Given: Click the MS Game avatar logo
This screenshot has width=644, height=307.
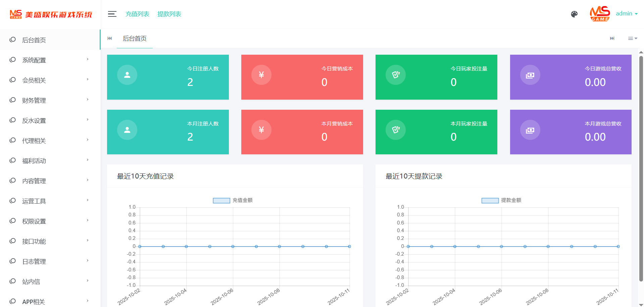Looking at the screenshot, I should 600,14.
